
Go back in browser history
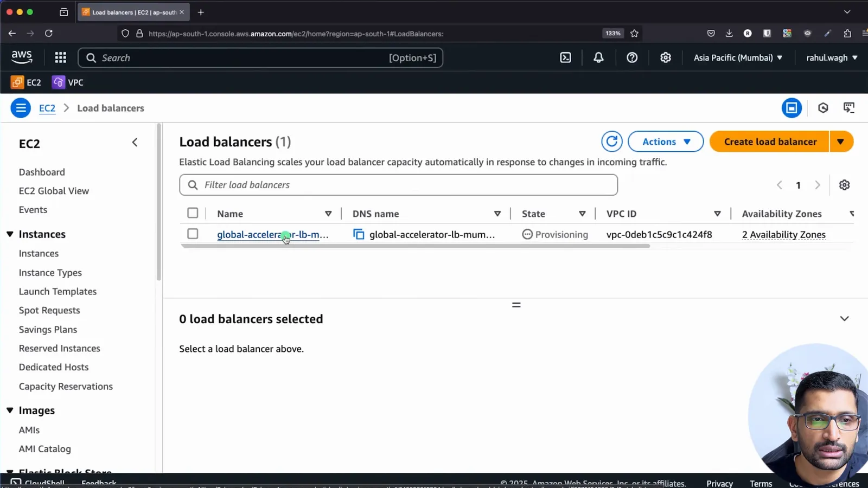(12, 34)
